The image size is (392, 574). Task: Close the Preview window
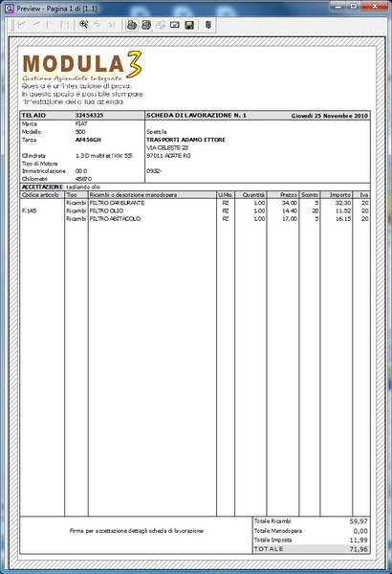click(375, 7)
